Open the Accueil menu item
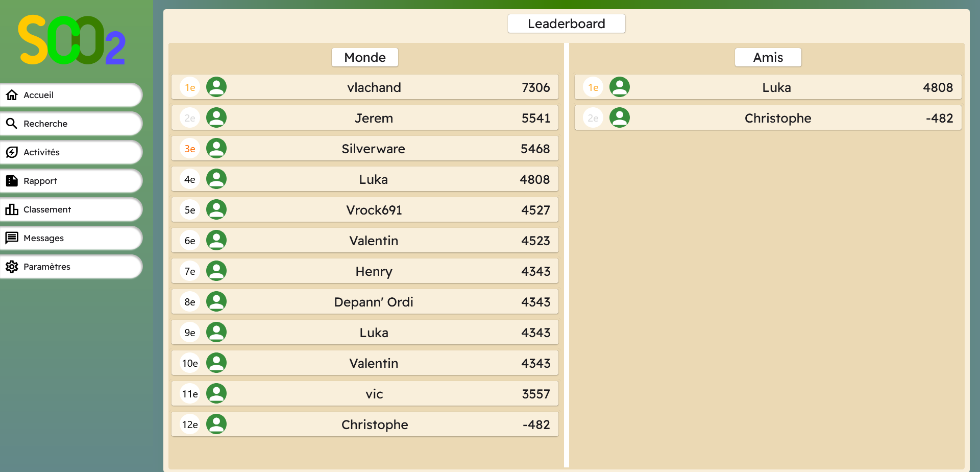Image resolution: width=980 pixels, height=472 pixels. coord(71,95)
